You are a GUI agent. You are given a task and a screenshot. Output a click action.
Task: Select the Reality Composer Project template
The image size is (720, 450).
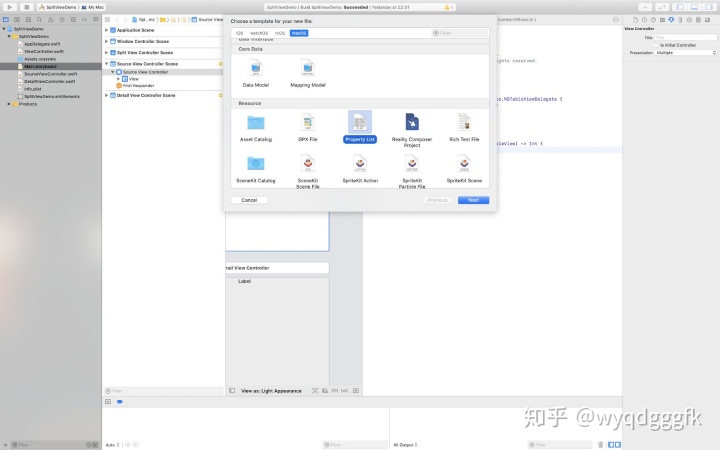(412, 130)
